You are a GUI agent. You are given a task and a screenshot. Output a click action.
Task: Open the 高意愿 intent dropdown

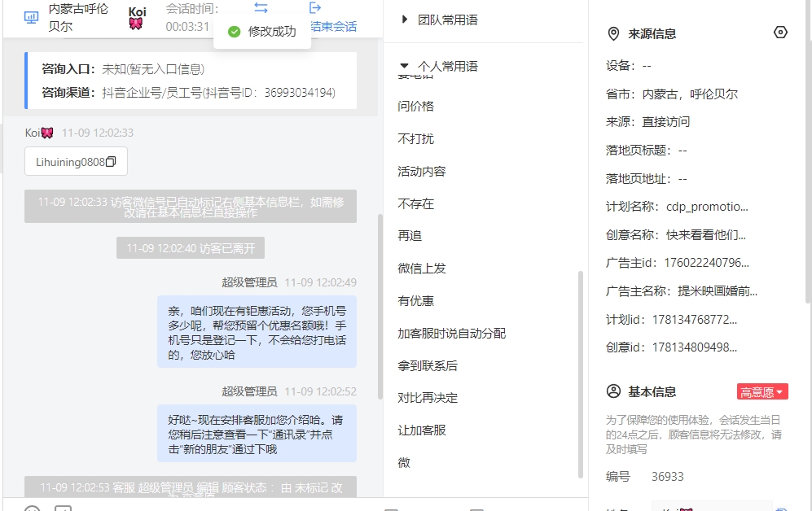pos(762,391)
